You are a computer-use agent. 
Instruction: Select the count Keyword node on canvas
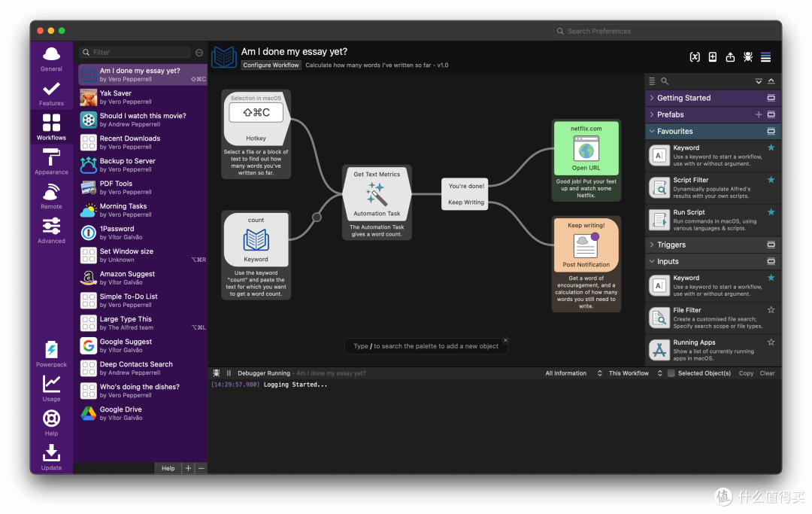tap(256, 239)
